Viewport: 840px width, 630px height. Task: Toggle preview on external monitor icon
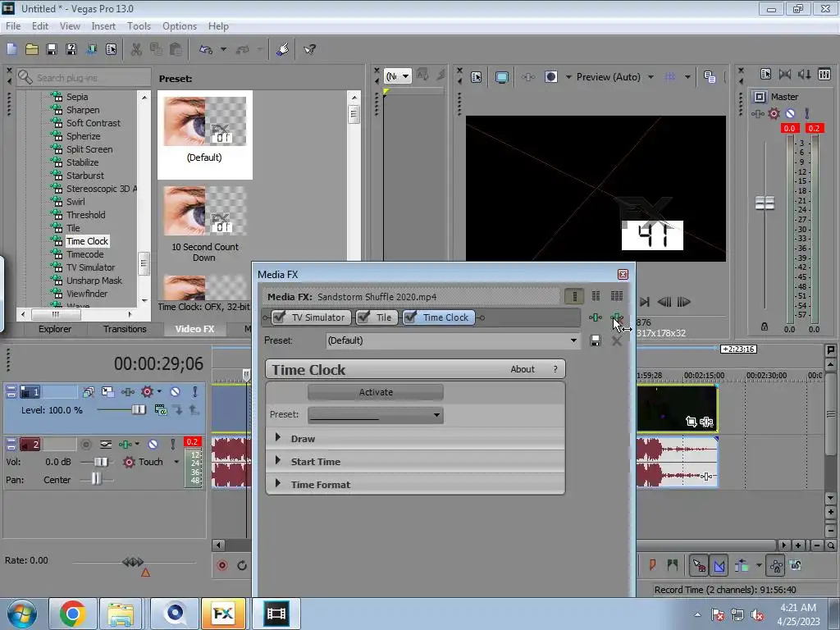[x=501, y=77]
